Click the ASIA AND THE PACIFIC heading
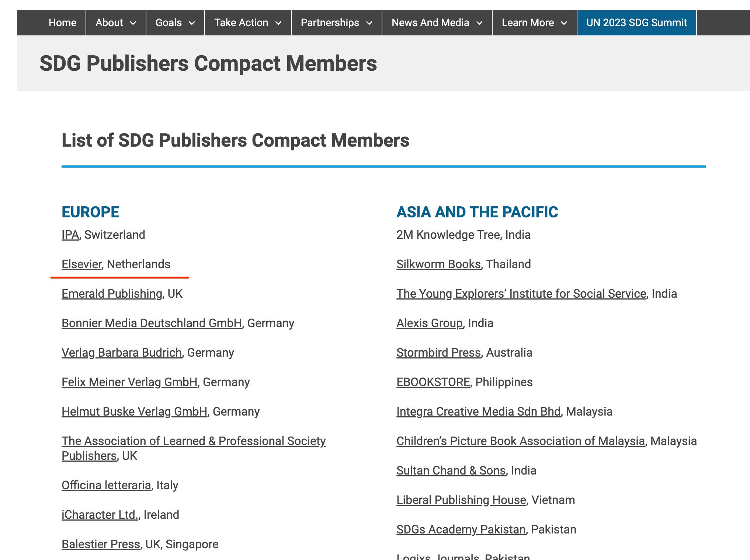 point(477,212)
